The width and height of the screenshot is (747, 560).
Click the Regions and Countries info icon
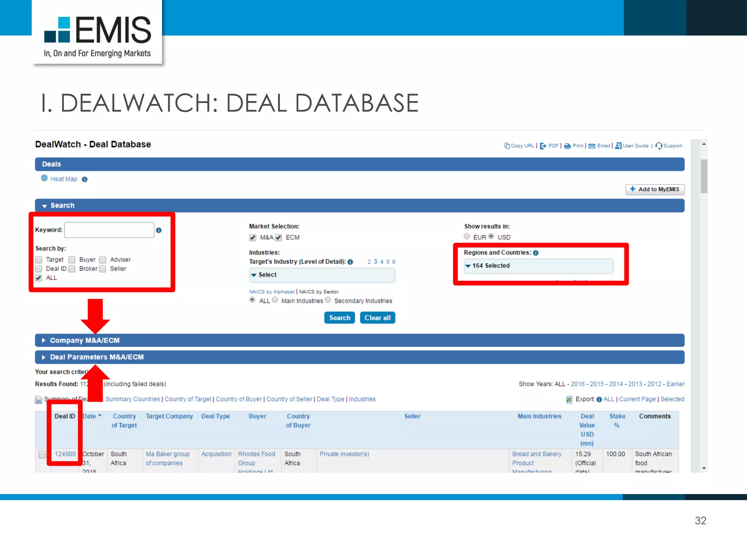click(x=535, y=253)
